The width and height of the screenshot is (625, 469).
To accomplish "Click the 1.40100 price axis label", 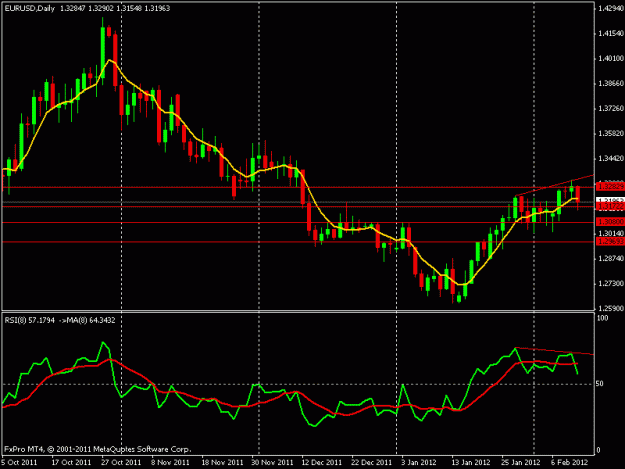I will pyautogui.click(x=611, y=59).
